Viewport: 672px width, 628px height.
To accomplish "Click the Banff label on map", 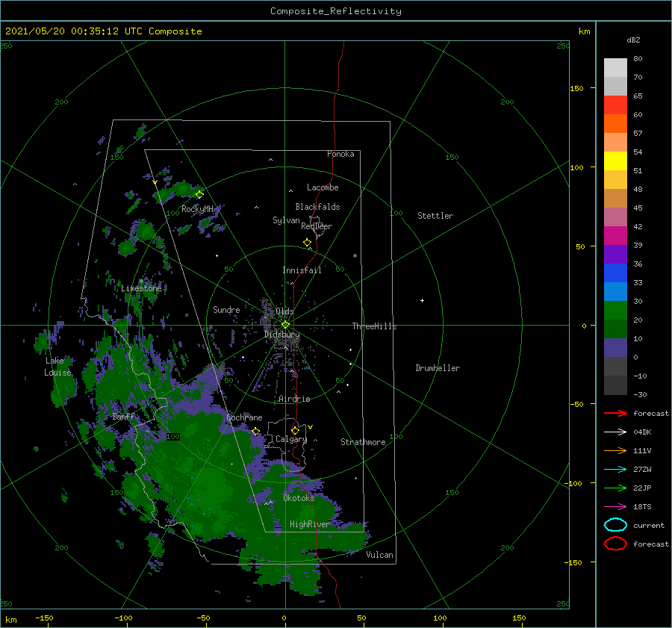I will [123, 417].
